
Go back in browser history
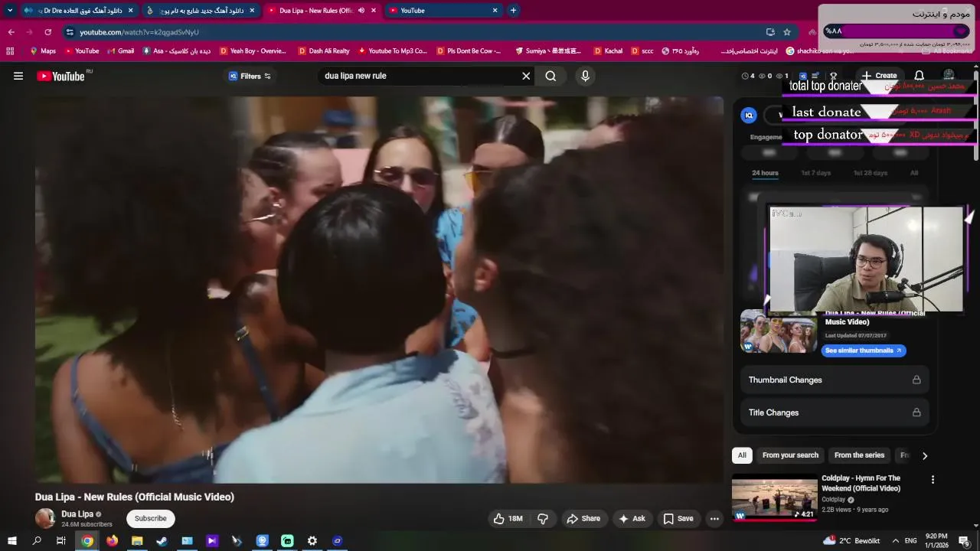[11, 32]
